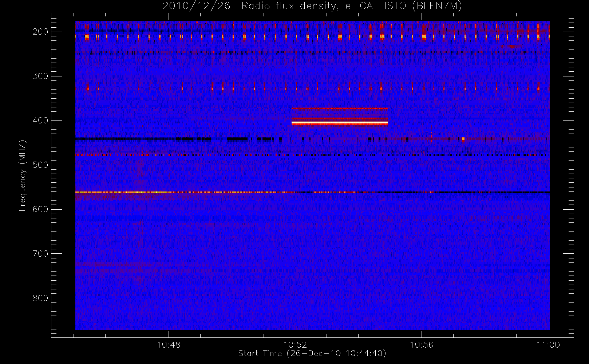Click the 700 frequency tick label

[40, 254]
